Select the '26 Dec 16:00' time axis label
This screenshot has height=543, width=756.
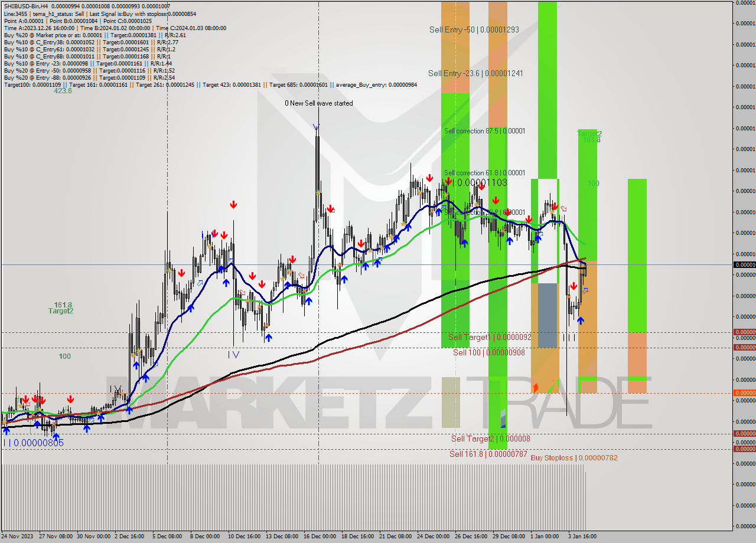(x=470, y=537)
